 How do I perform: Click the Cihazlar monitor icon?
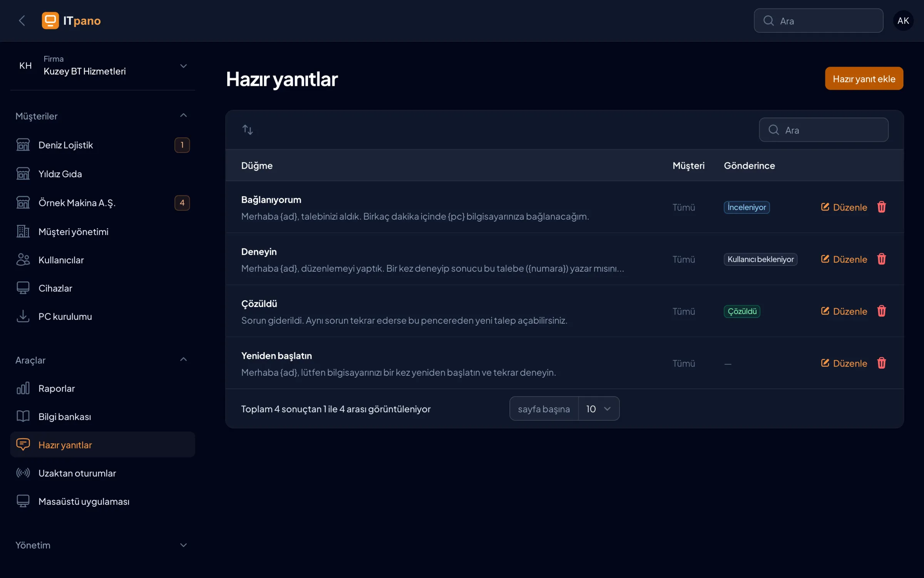click(x=23, y=288)
